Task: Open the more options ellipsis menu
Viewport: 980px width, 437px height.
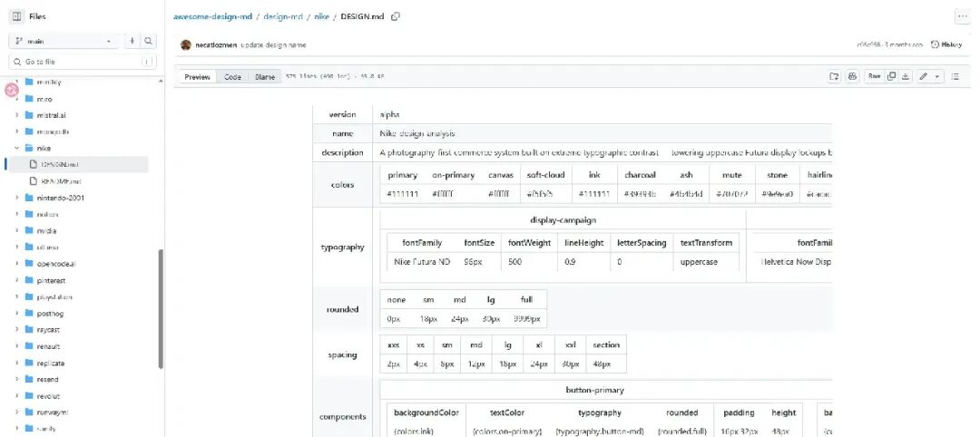Action: coord(963,17)
